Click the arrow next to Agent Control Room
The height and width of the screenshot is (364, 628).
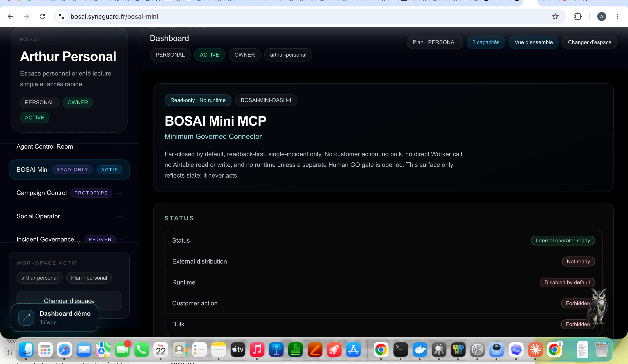(x=119, y=147)
